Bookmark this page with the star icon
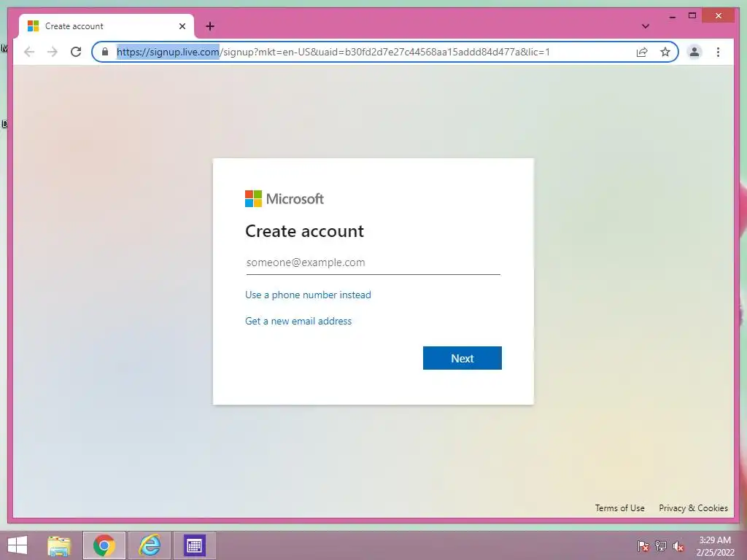This screenshot has height=560, width=747. pos(665,52)
